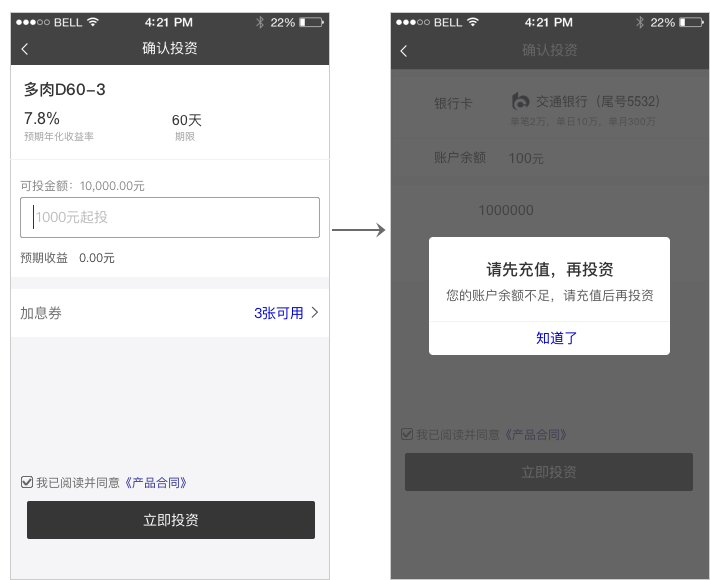This screenshot has width=710, height=580.
Task: Tap the back arrow on right dimmed screen
Action: (404, 51)
